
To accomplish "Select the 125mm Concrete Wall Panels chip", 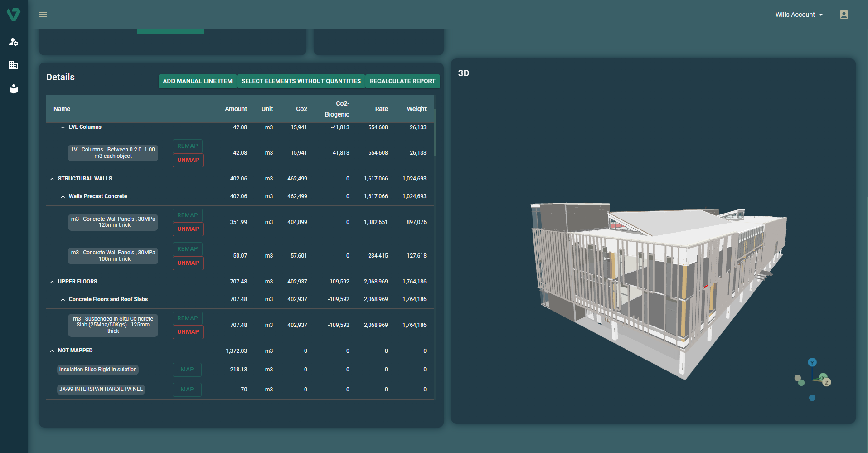I will point(113,222).
